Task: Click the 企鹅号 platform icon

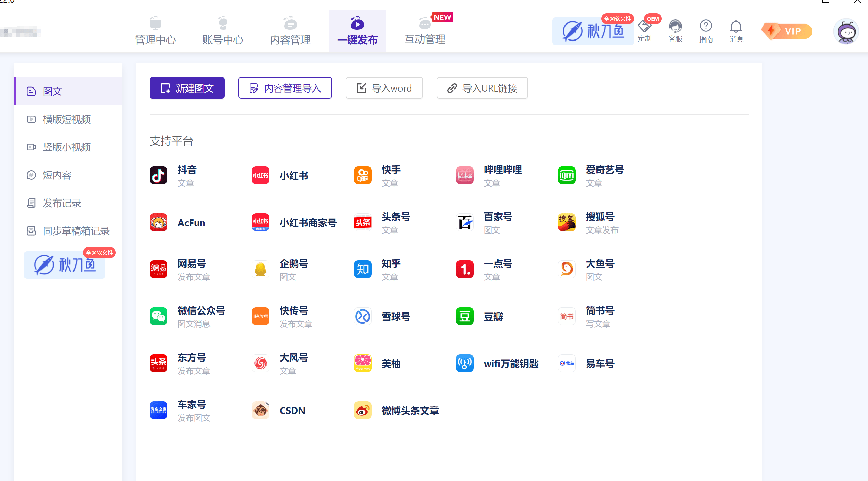Action: 261,270
